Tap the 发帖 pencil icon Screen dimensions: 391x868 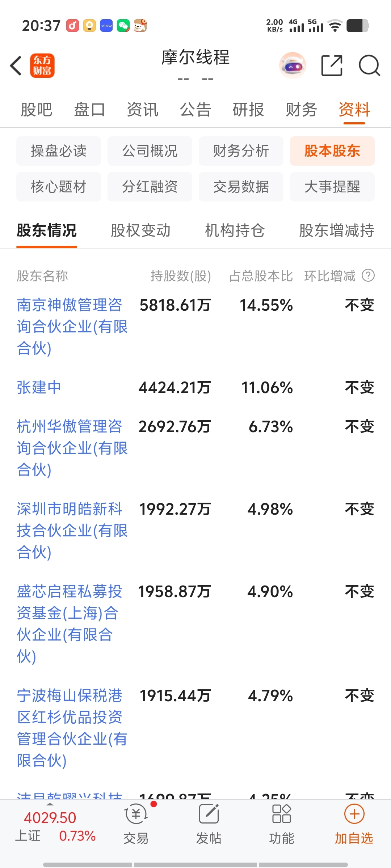209,814
